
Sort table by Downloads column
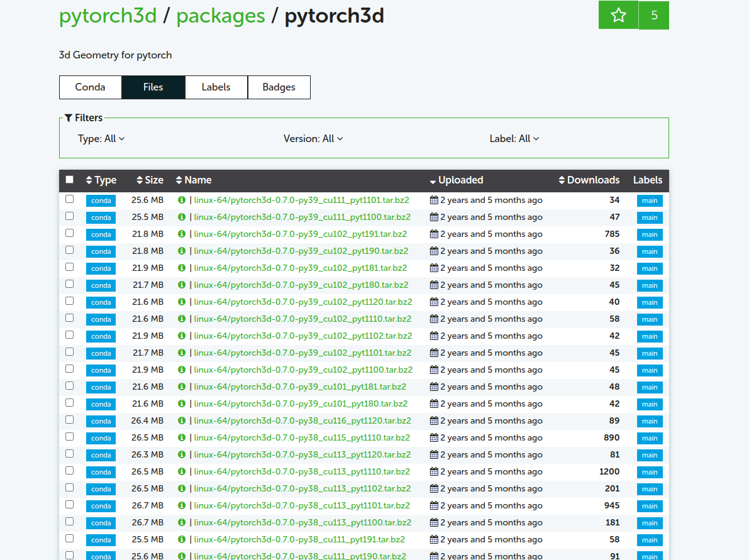(x=589, y=180)
